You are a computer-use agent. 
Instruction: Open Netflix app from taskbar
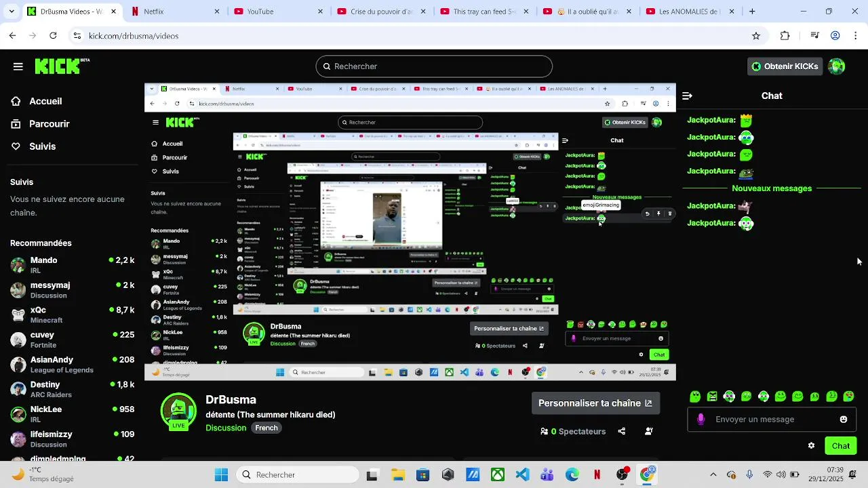(x=597, y=475)
